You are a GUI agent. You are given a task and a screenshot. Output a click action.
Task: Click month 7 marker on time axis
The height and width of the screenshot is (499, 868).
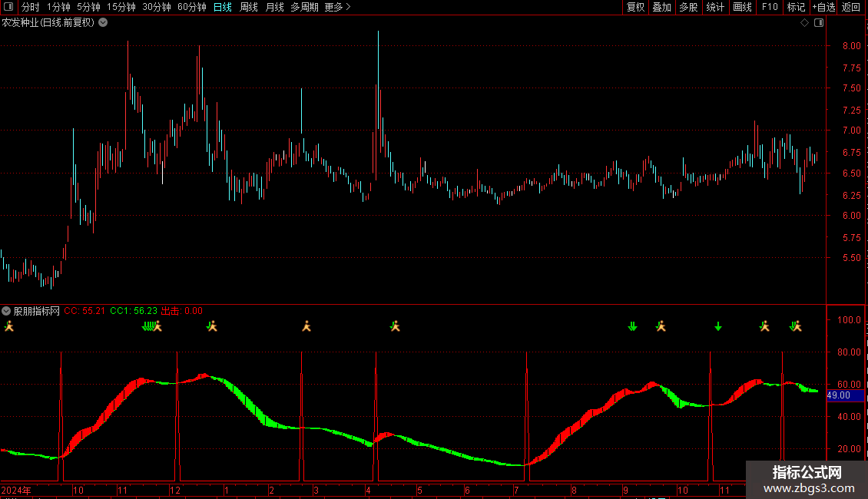[516, 490]
